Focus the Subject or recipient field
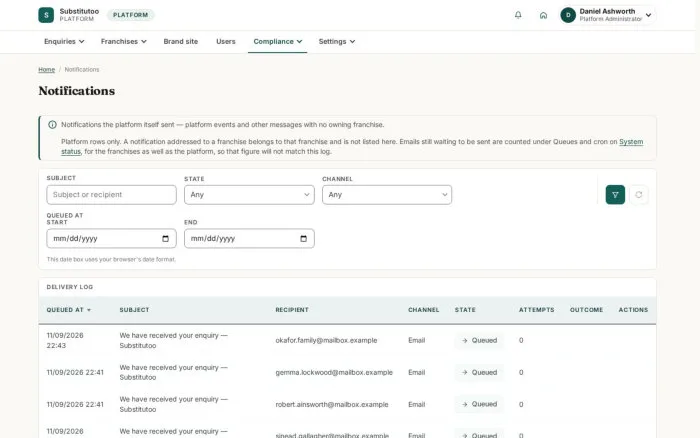Screen dimensions: 700x438 click(111, 195)
